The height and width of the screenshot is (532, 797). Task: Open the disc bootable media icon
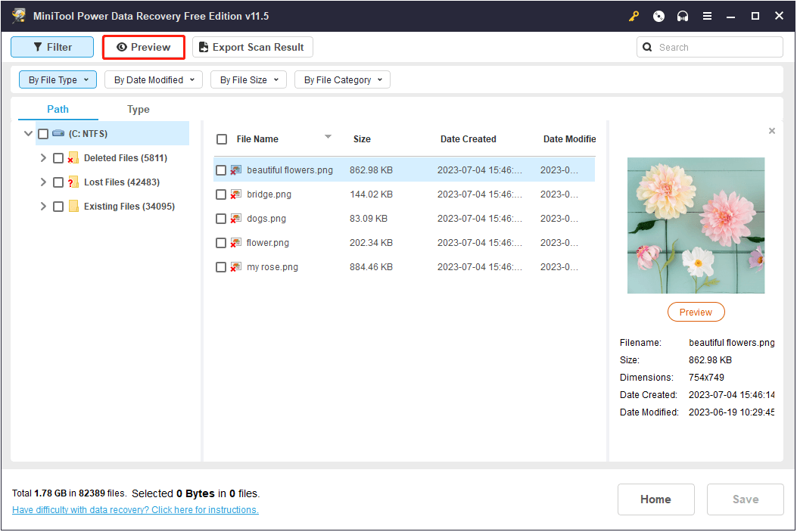658,16
